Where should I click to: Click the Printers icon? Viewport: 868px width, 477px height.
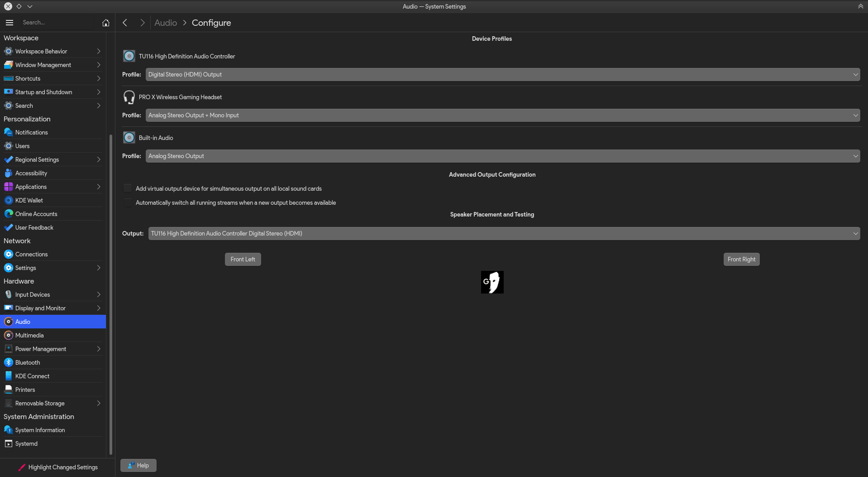pos(8,390)
